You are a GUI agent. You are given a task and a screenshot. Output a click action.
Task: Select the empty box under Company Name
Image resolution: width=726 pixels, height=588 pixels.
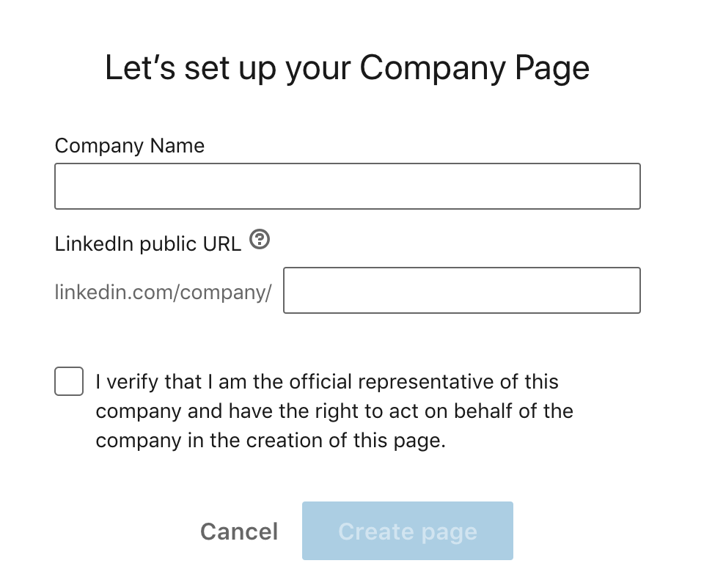click(x=347, y=186)
